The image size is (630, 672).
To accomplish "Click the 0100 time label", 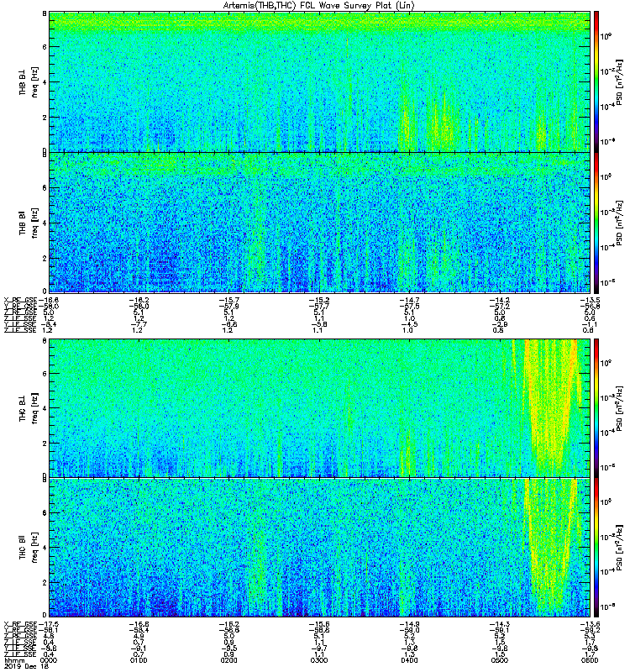I will click(x=139, y=660).
